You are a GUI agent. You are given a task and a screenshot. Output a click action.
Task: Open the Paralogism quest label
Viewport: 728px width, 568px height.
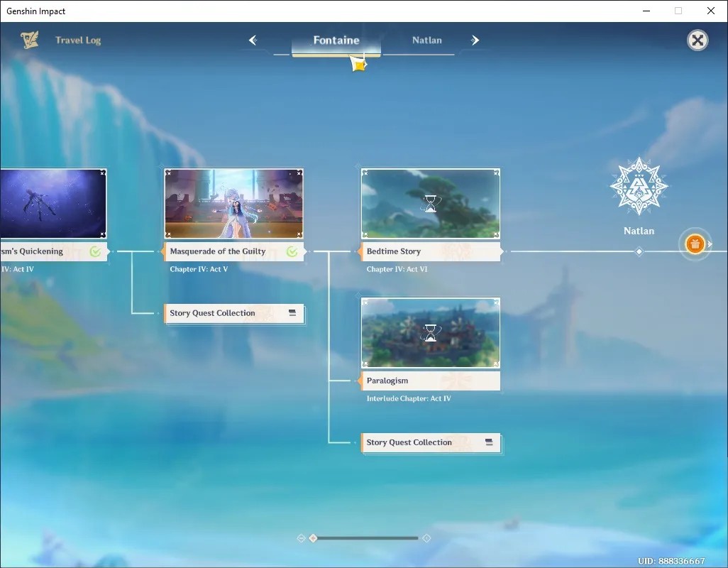click(431, 381)
